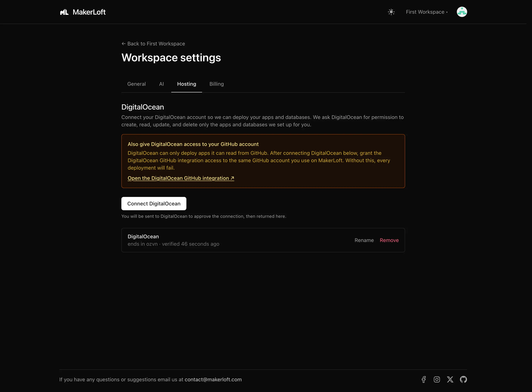Click the Workspace settings heading
The image size is (532, 392).
171,58
